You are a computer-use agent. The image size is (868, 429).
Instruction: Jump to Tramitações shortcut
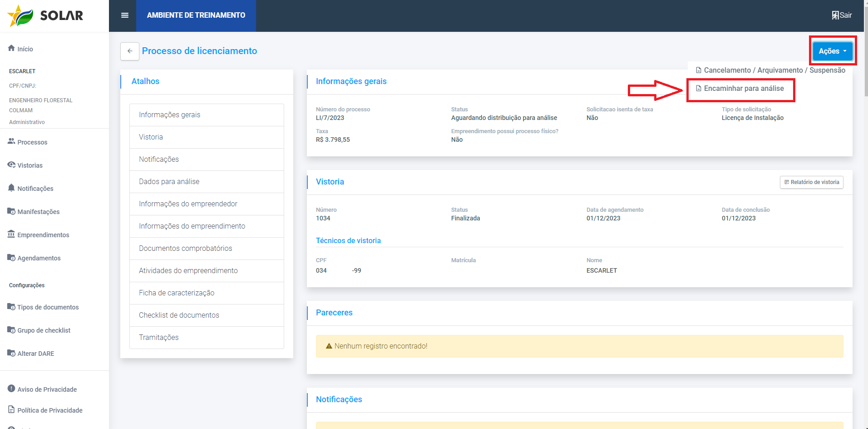207,338
